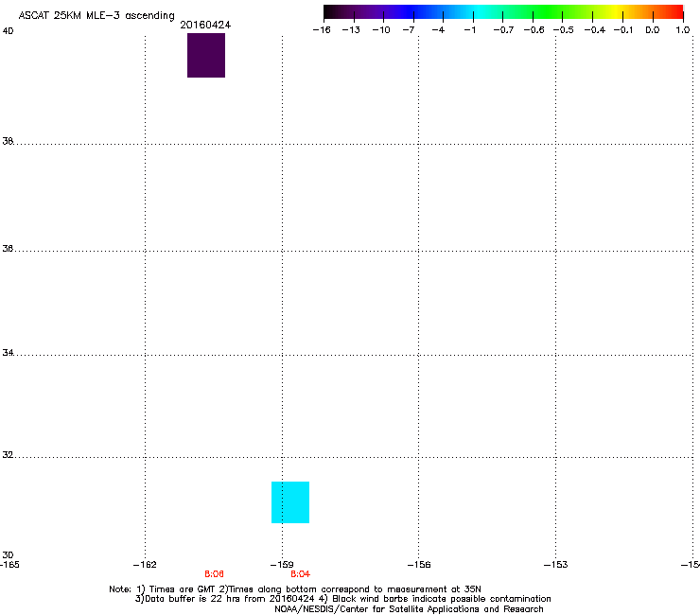Click the latitude label '40'
This screenshot has width=700, height=615.
coord(8,31)
